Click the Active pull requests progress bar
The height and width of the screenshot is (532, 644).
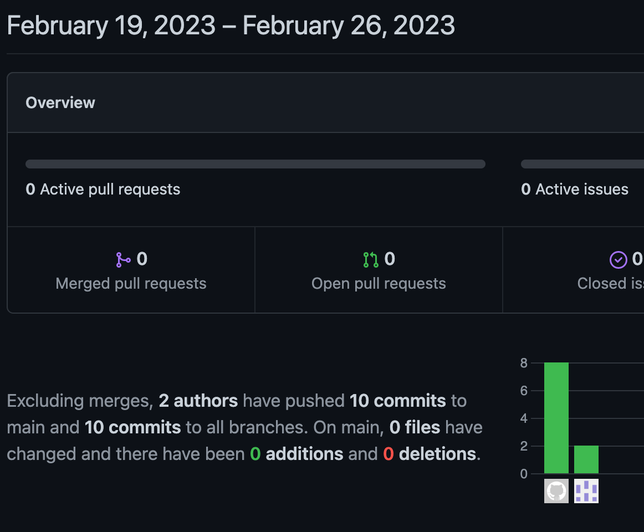[255, 164]
